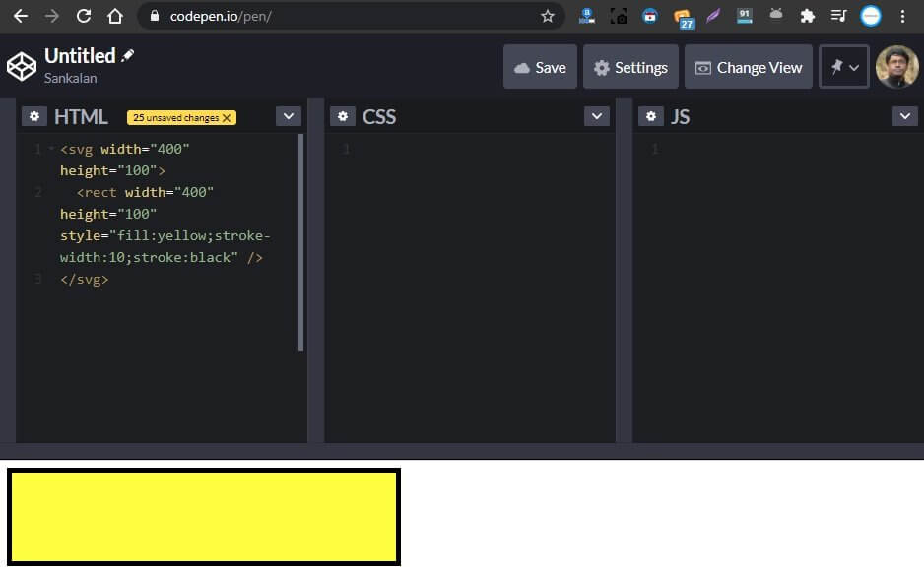Click the extension icon with badge 27

click(683, 18)
